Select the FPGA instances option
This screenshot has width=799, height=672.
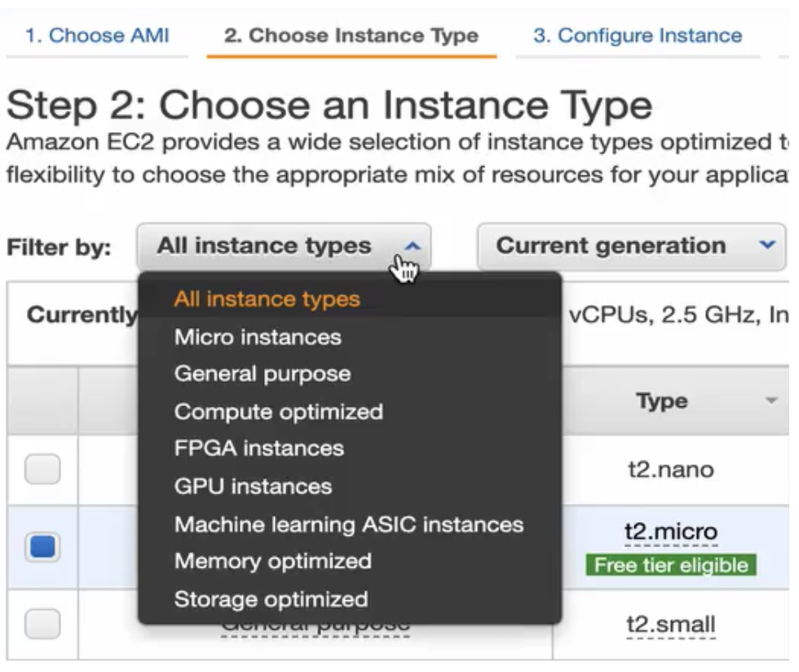coord(259,449)
